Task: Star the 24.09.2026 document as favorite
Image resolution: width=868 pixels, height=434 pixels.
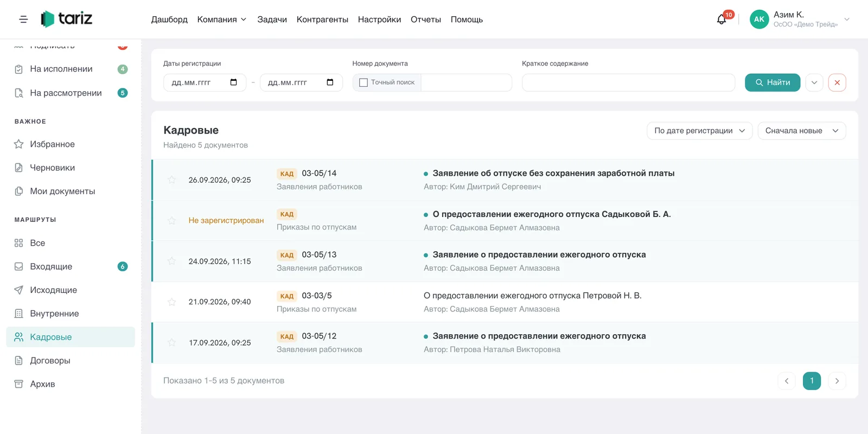Action: tap(171, 261)
